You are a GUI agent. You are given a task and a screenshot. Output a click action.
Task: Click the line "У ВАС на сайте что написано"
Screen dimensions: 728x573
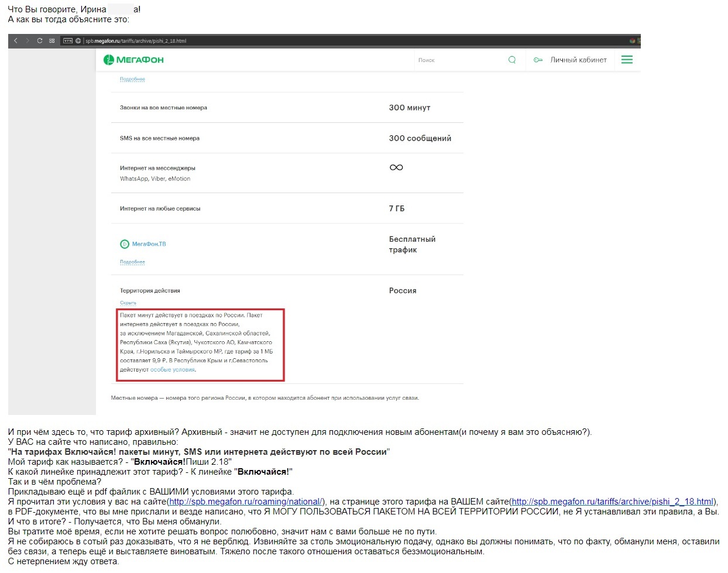pyautogui.click(x=93, y=442)
